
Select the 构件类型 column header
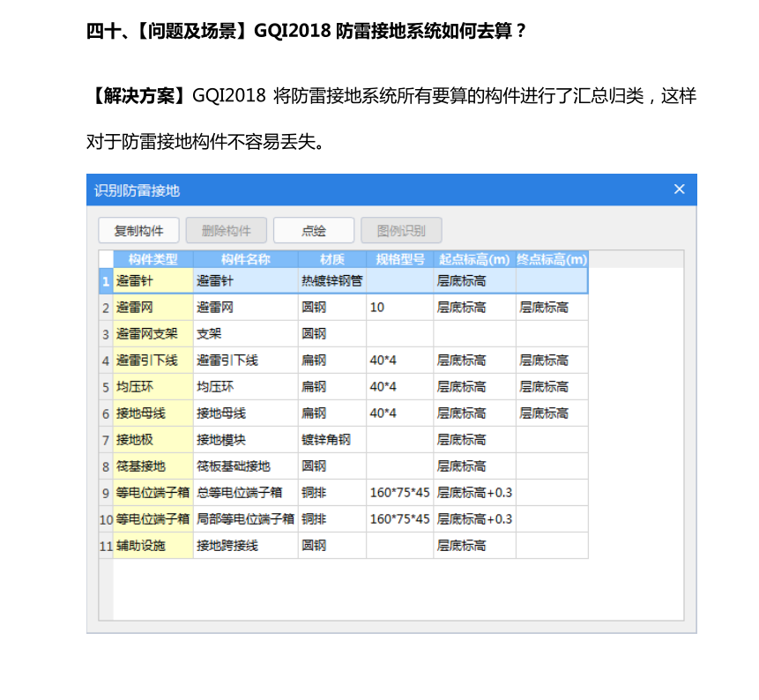tap(153, 259)
